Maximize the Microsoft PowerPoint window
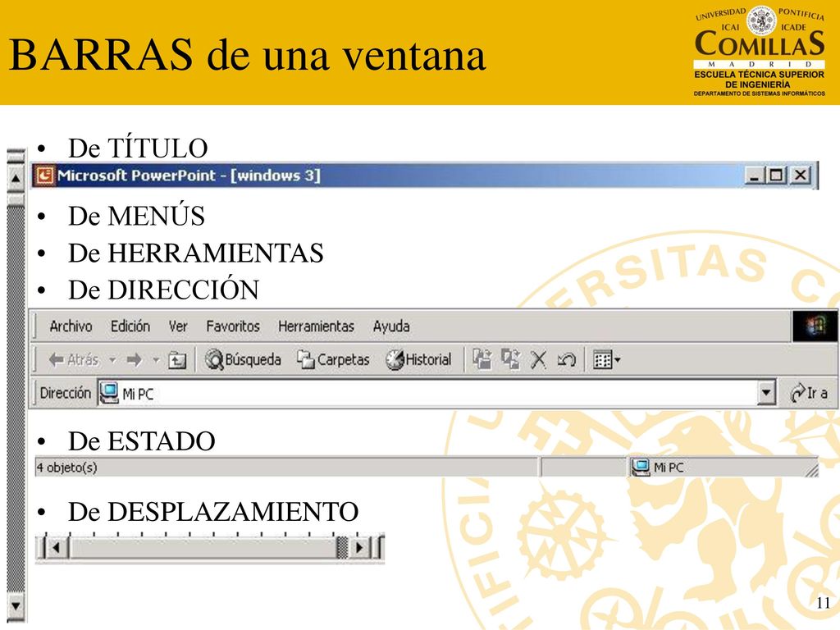The width and height of the screenshot is (840, 630). coord(776,176)
